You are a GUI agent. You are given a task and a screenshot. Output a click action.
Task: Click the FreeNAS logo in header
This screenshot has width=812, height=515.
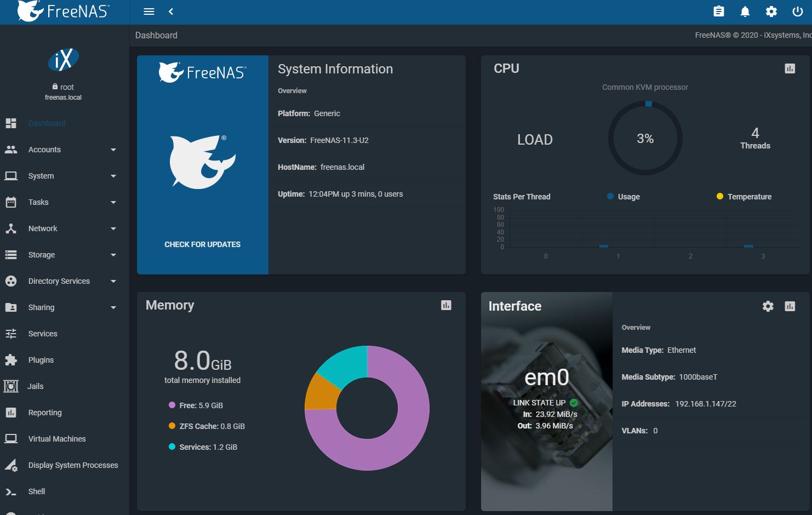tap(64, 11)
